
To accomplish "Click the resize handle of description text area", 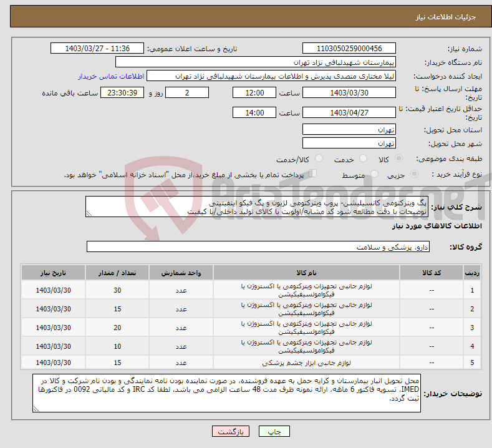I will click(x=89, y=214).
